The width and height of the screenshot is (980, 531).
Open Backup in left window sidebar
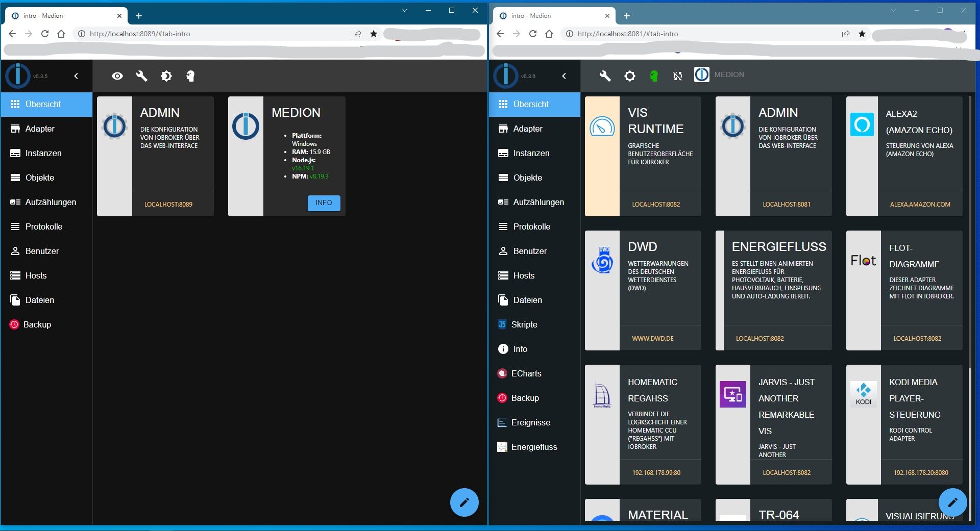[46, 324]
